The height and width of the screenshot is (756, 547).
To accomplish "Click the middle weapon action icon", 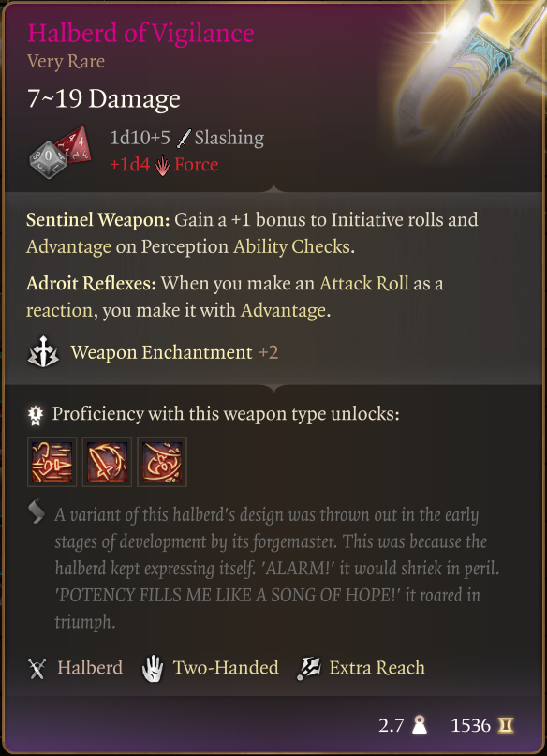I will 107,462.
